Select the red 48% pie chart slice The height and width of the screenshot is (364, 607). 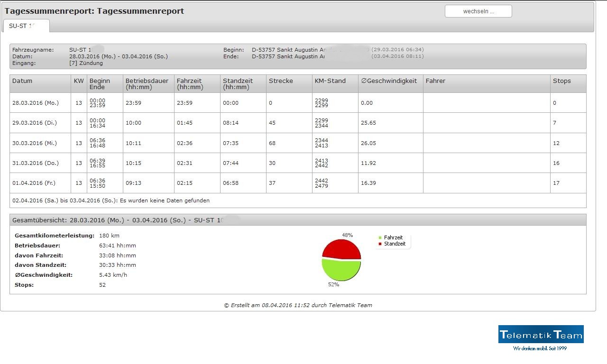(341, 249)
